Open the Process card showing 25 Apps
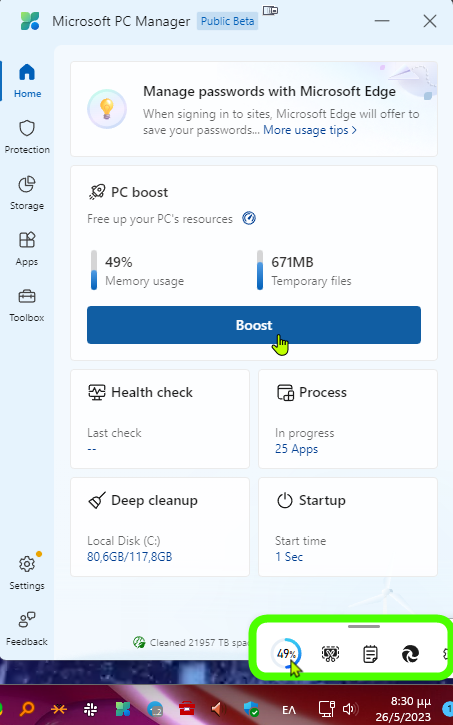Viewport: 453px width, 725px height. pyautogui.click(x=348, y=419)
